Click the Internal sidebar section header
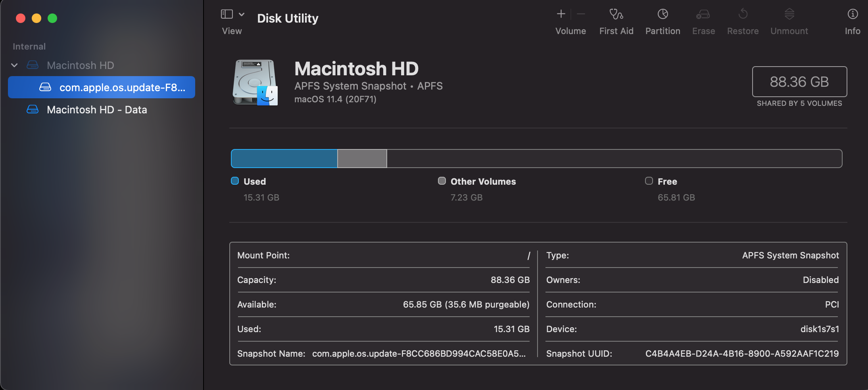Screen dimensions: 868x390 [x=29, y=46]
